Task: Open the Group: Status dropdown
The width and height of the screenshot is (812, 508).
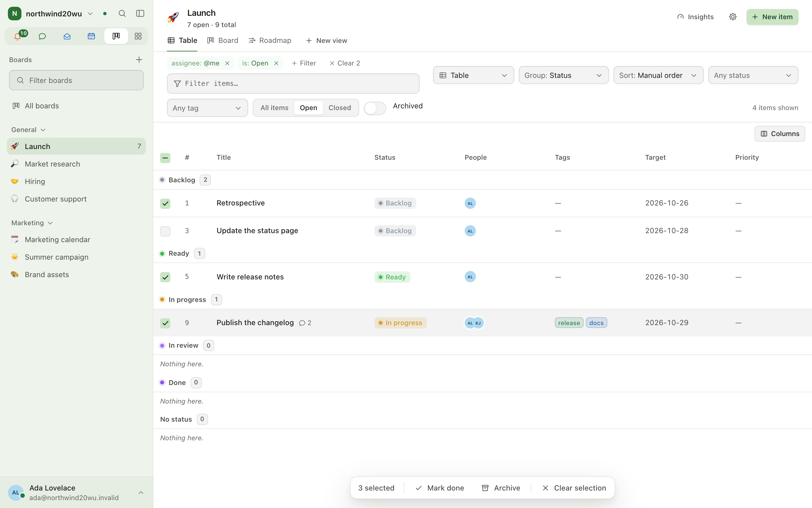Action: coord(563,75)
